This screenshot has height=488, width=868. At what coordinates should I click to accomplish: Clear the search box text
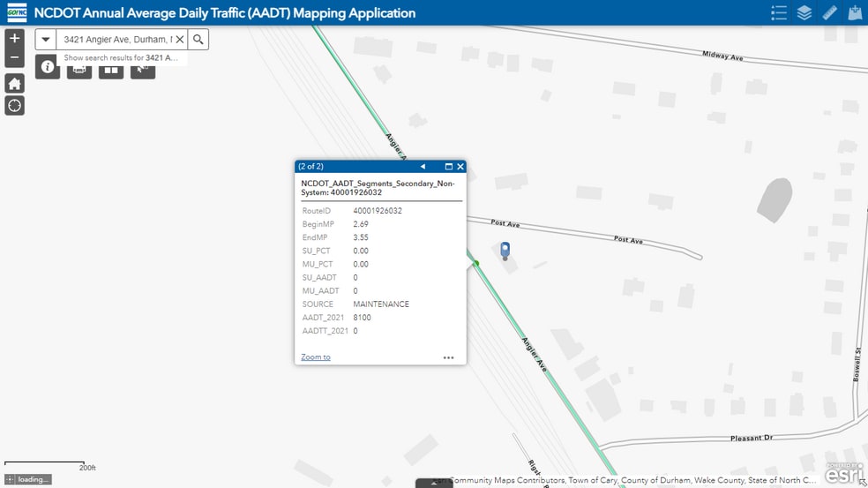click(180, 40)
